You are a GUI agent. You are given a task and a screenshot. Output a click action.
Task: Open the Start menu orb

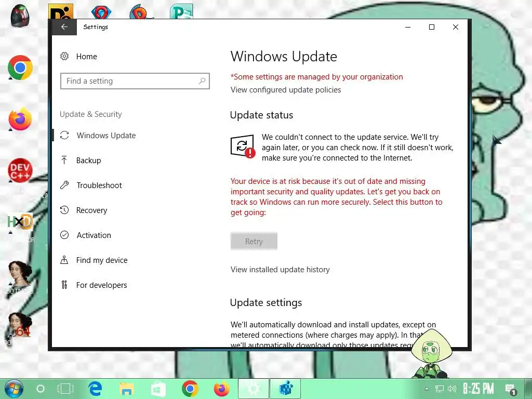pyautogui.click(x=14, y=389)
